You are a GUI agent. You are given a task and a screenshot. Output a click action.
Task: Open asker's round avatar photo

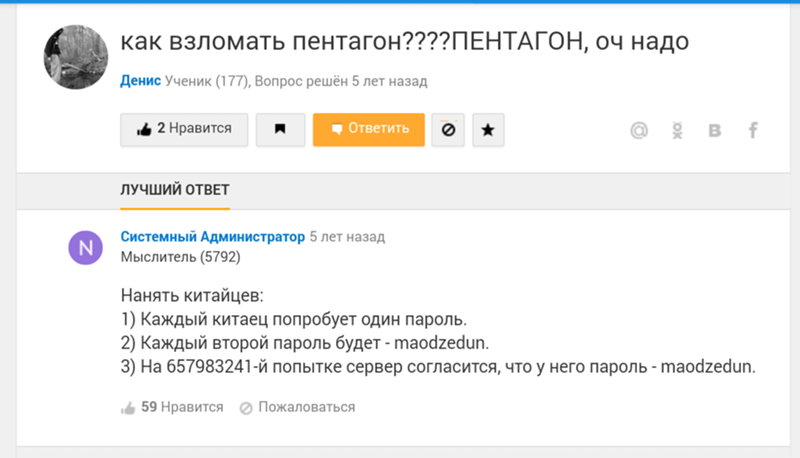click(x=76, y=57)
